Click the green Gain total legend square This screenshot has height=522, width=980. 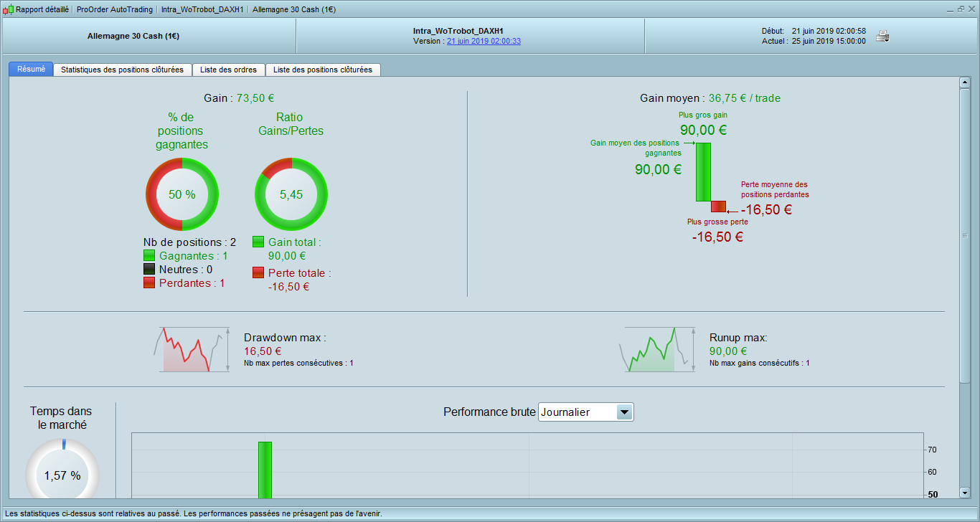click(x=258, y=242)
